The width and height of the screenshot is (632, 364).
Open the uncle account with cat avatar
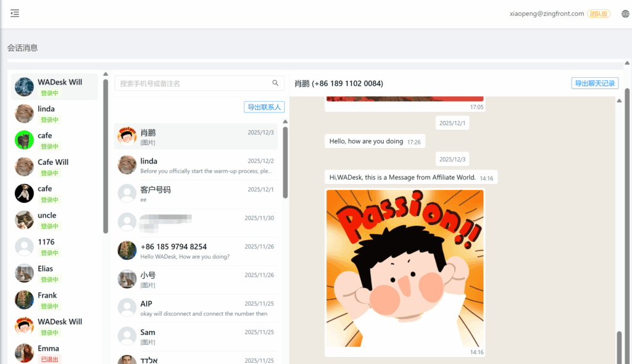pos(24,220)
